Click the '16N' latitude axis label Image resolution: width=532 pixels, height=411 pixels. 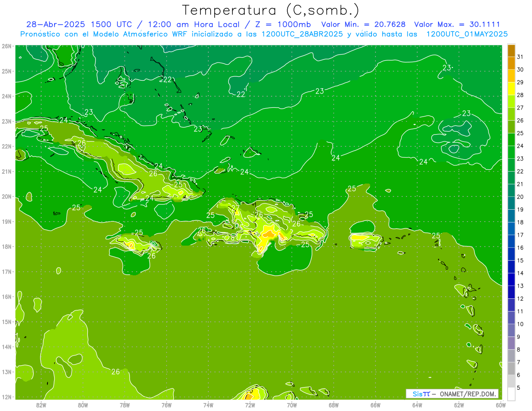pyautogui.click(x=7, y=297)
